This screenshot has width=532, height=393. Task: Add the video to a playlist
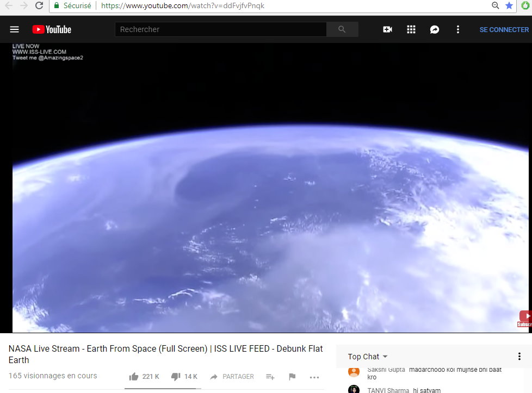(270, 377)
